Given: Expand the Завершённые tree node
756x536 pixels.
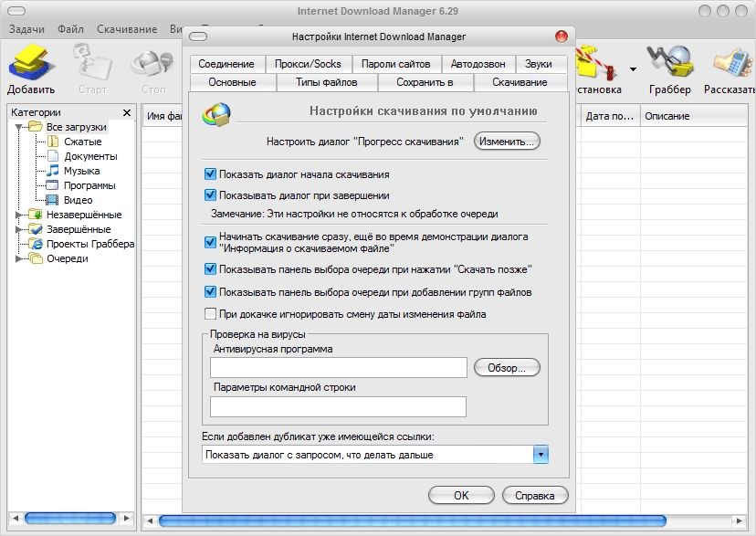Looking at the screenshot, I should pos(19,229).
